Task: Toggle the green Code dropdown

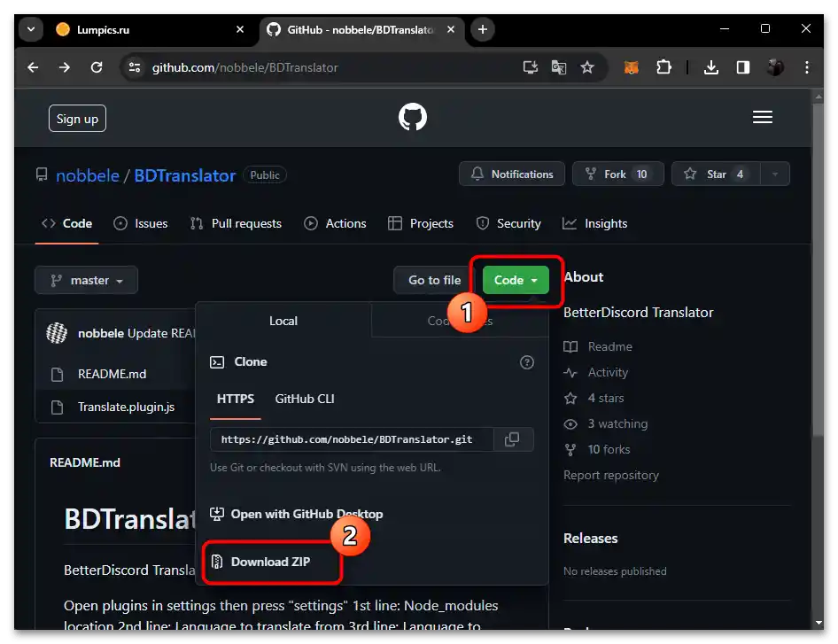Action: coord(516,280)
